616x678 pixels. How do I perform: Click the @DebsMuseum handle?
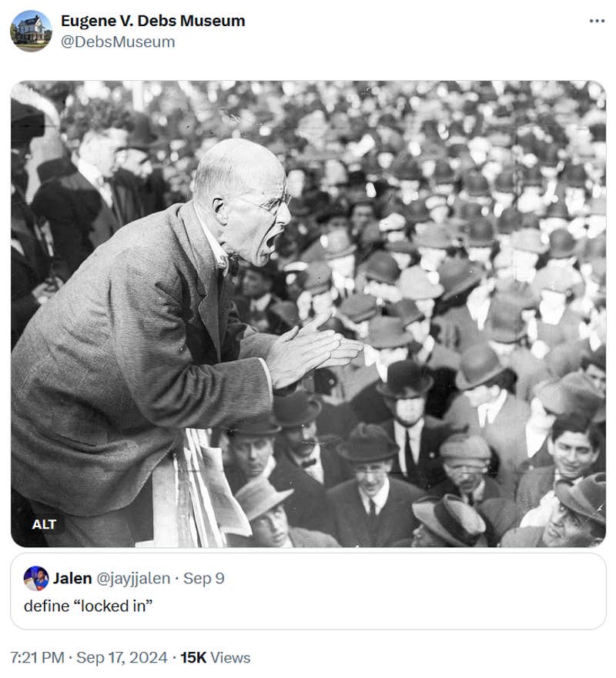118,42
